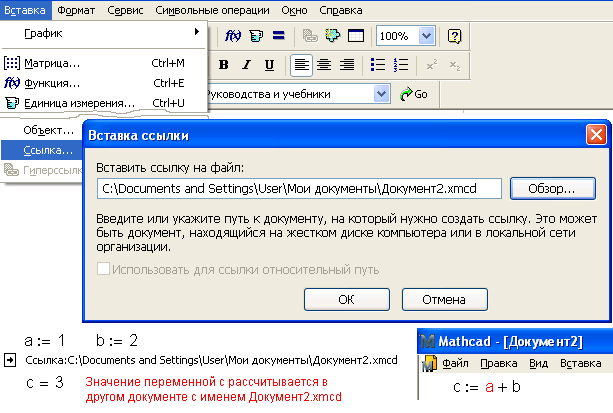The width and height of the screenshot is (613, 413).
Task: Align text right
Action: (x=347, y=65)
